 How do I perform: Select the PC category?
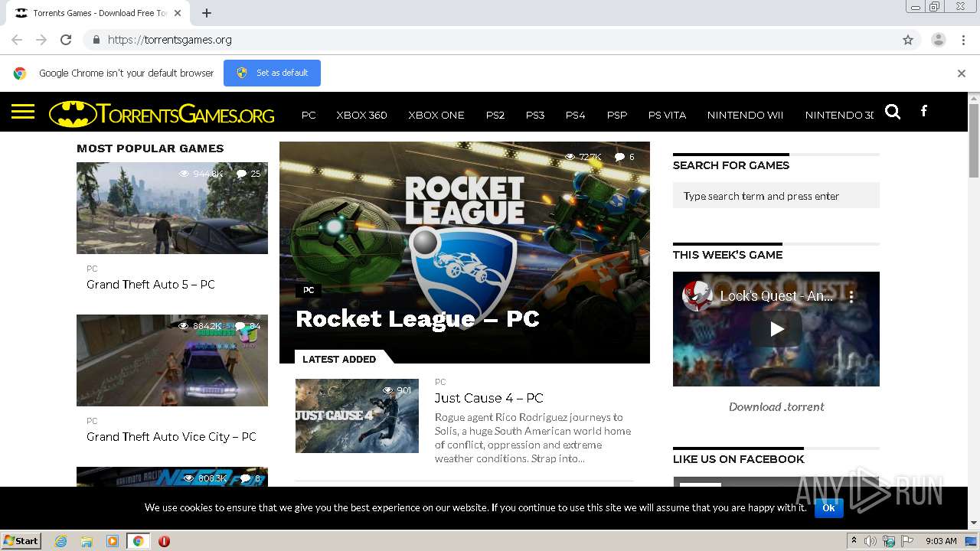(309, 115)
